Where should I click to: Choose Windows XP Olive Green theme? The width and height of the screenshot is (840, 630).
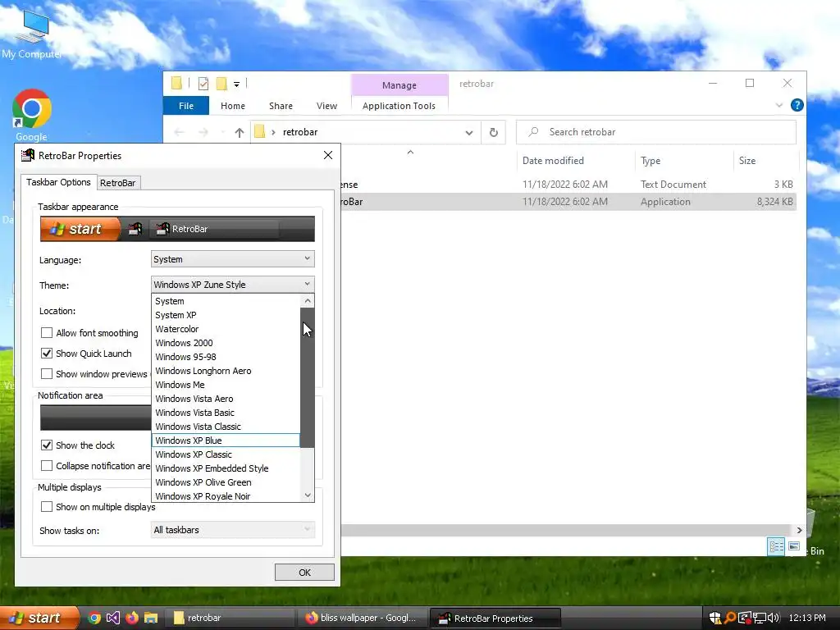point(226,482)
